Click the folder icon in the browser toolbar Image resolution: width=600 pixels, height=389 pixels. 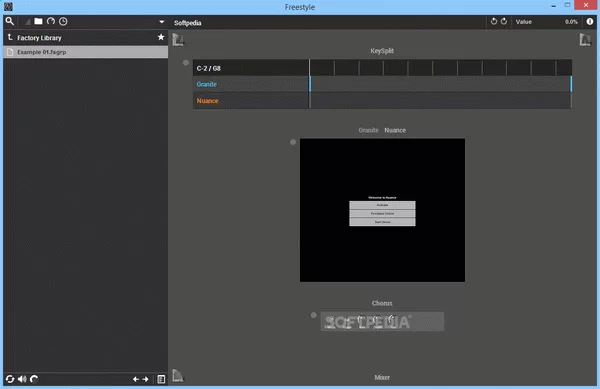pyautogui.click(x=38, y=21)
